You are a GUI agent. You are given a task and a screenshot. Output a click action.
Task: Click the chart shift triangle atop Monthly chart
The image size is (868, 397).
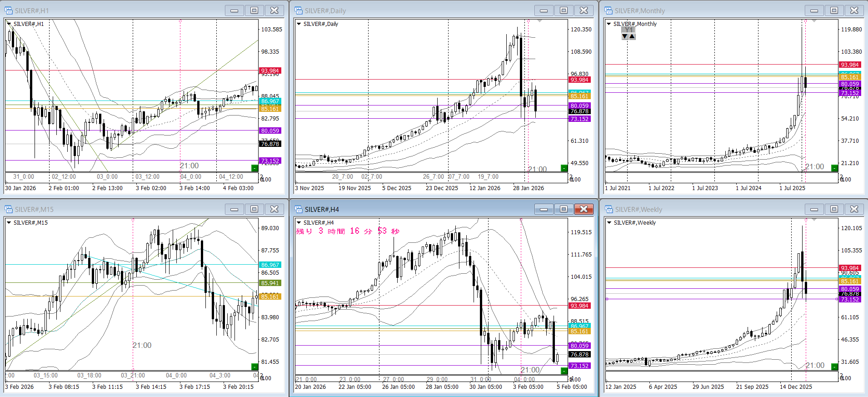814,21
